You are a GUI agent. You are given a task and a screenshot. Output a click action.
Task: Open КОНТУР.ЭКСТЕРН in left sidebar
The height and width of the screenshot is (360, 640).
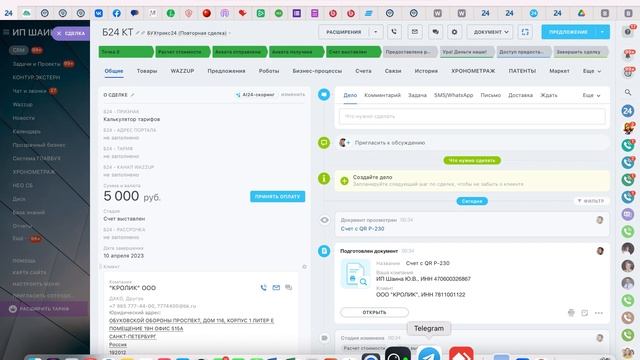(36, 78)
